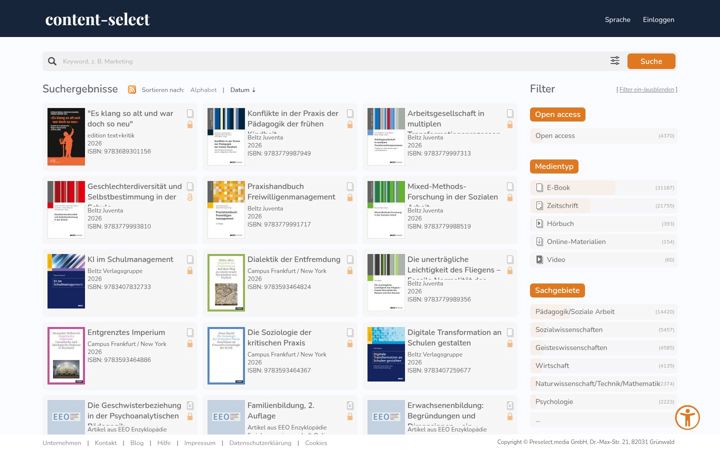
Task: Click lock icon for "Arbeitsgesellschaft in multiplen"
Action: 510,124
